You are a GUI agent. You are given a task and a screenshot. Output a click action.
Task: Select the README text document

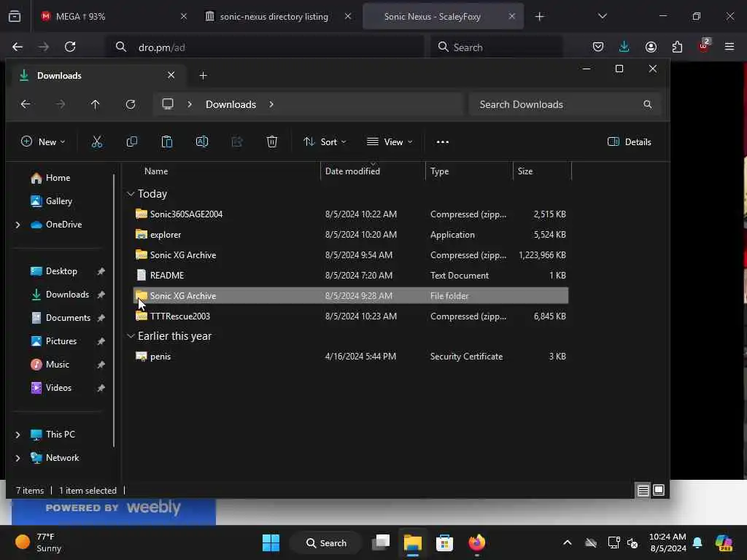click(350, 275)
